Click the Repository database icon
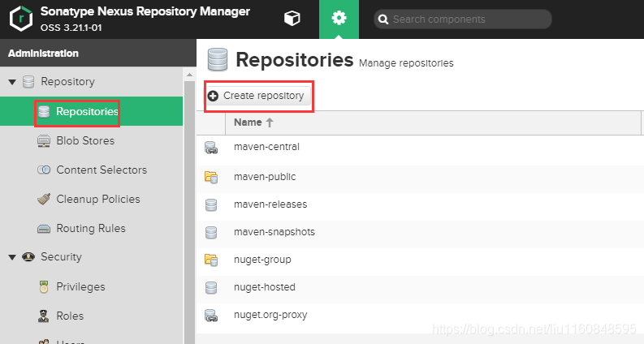644x344 pixels. pos(28,82)
